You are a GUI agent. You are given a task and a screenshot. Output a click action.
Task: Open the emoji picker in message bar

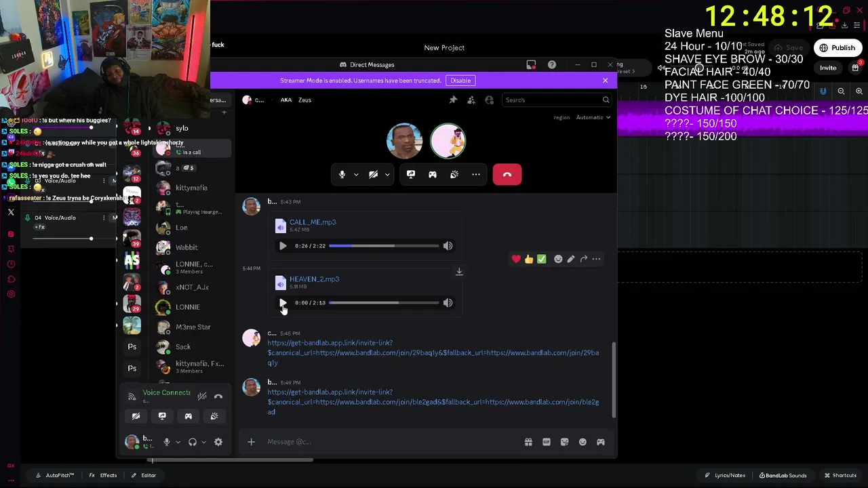pos(583,442)
